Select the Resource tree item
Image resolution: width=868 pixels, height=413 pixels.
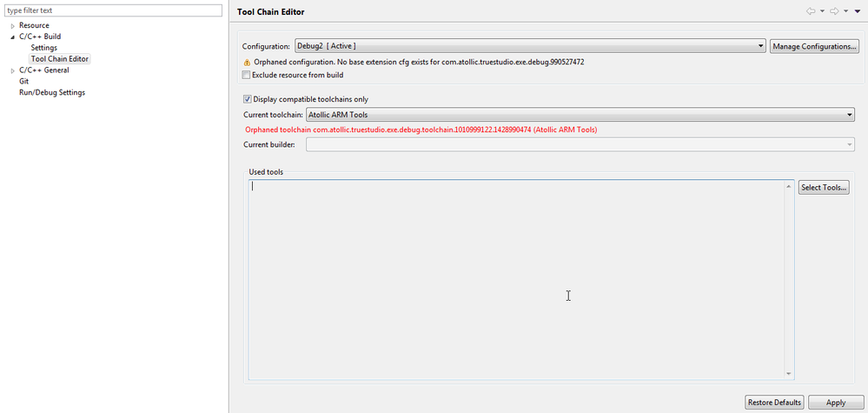(x=34, y=25)
